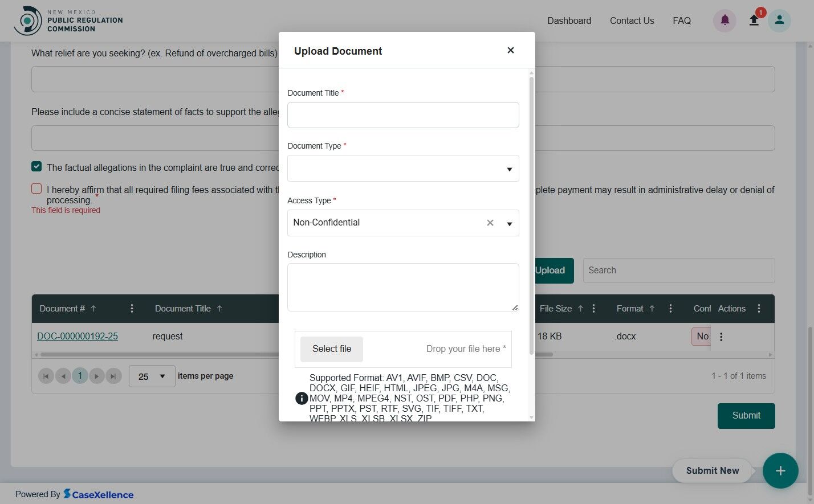Click the floating plus action button
This screenshot has height=504, width=814.
(x=780, y=471)
